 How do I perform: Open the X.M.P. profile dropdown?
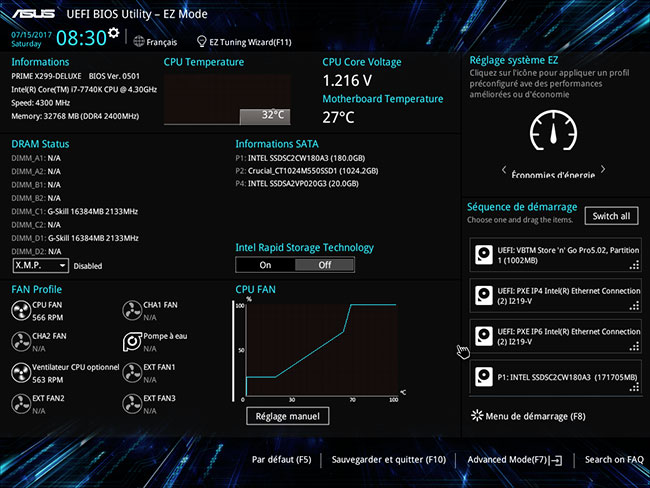(x=41, y=266)
